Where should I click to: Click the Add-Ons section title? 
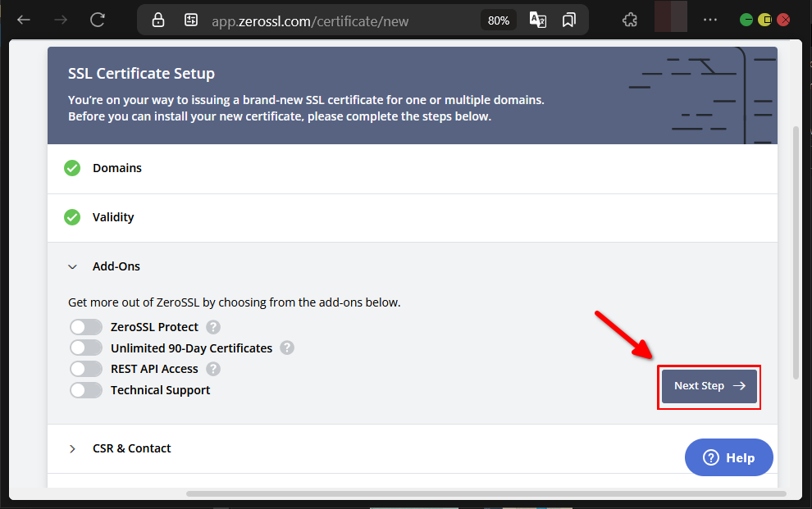click(x=116, y=266)
